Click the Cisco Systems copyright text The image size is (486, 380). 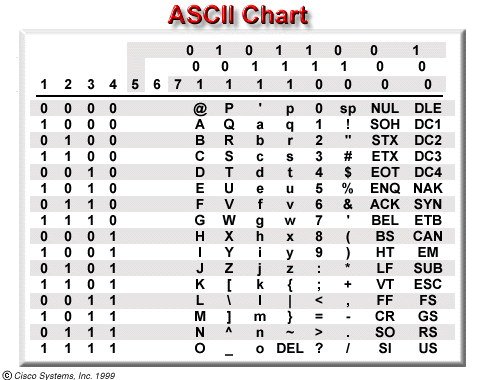click(59, 375)
